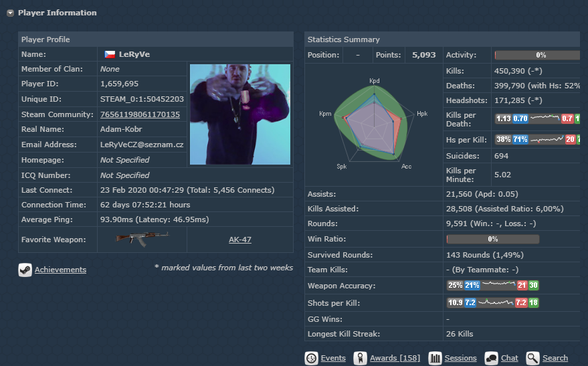This screenshot has height=366, width=588.
Task: Click the Hs per Kill trend graph
Action: pyautogui.click(x=547, y=139)
